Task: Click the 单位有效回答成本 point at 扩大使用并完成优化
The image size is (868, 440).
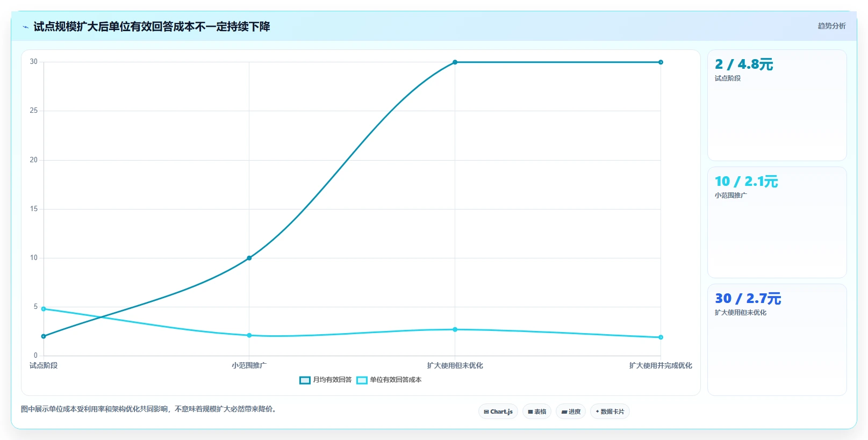Action: pyautogui.click(x=661, y=337)
